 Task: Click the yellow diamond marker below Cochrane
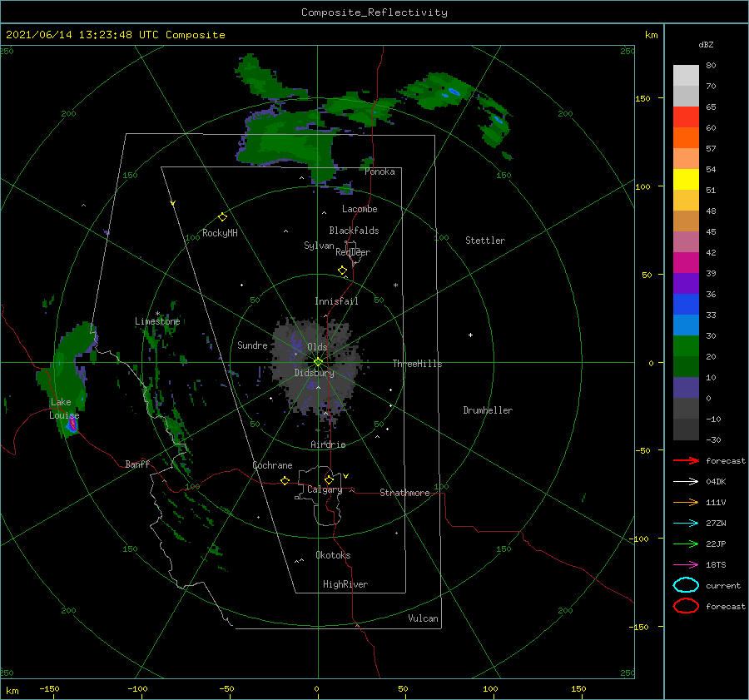[x=285, y=481]
